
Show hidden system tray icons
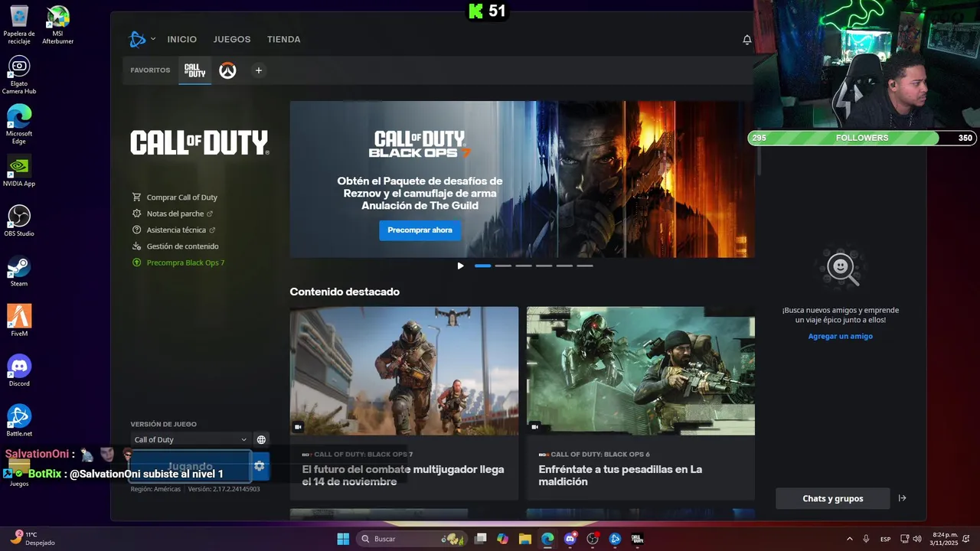[x=849, y=539]
